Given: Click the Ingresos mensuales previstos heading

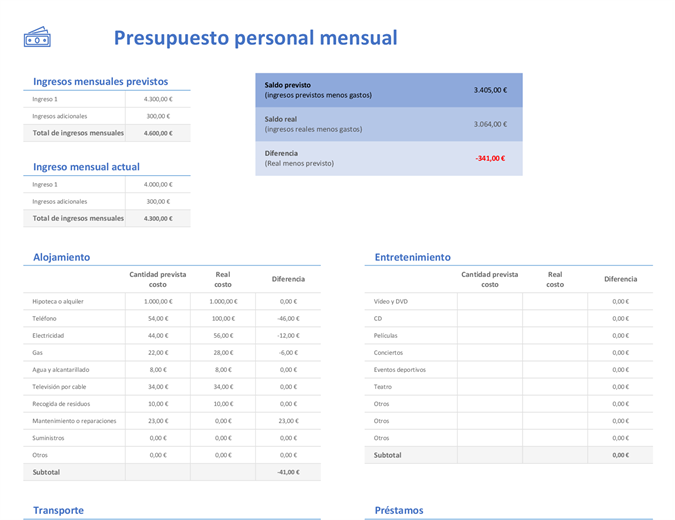Looking at the screenshot, I should click(x=100, y=81).
